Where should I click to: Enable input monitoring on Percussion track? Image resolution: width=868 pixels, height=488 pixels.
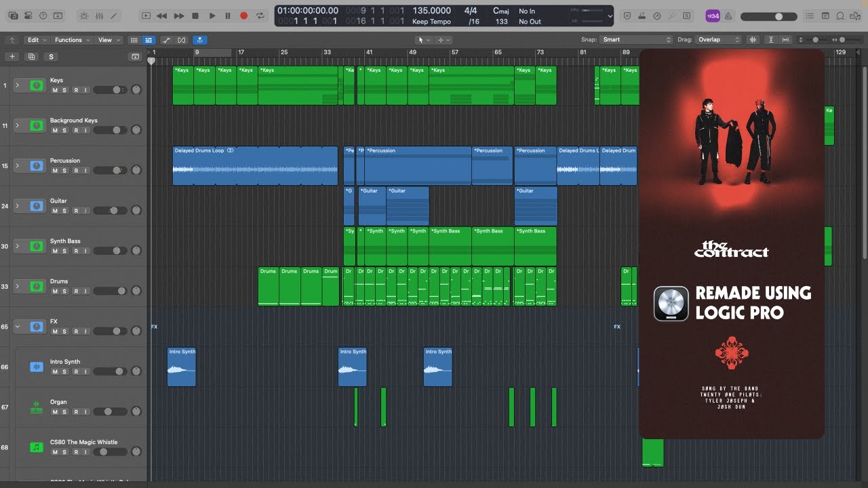click(x=85, y=171)
